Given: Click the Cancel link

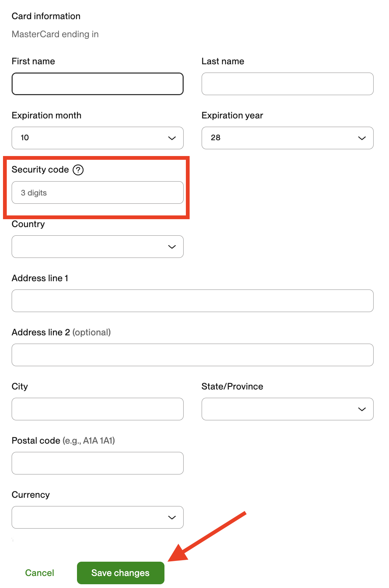Looking at the screenshot, I should [x=39, y=573].
